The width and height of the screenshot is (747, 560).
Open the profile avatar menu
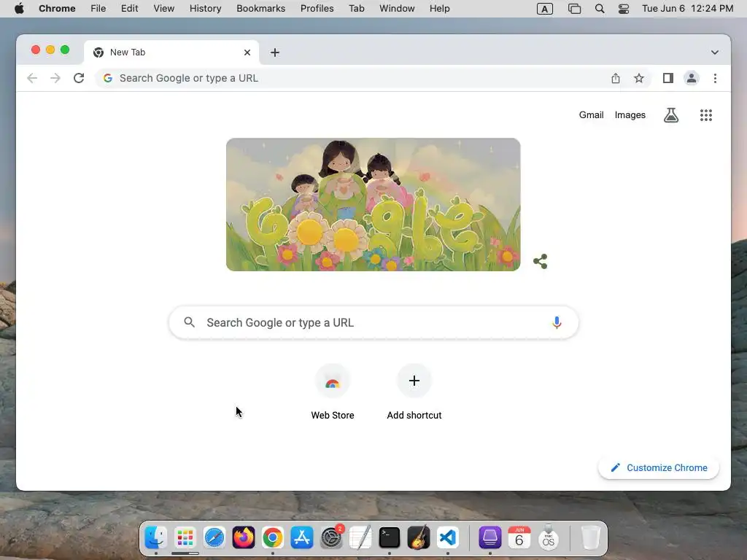coord(692,78)
